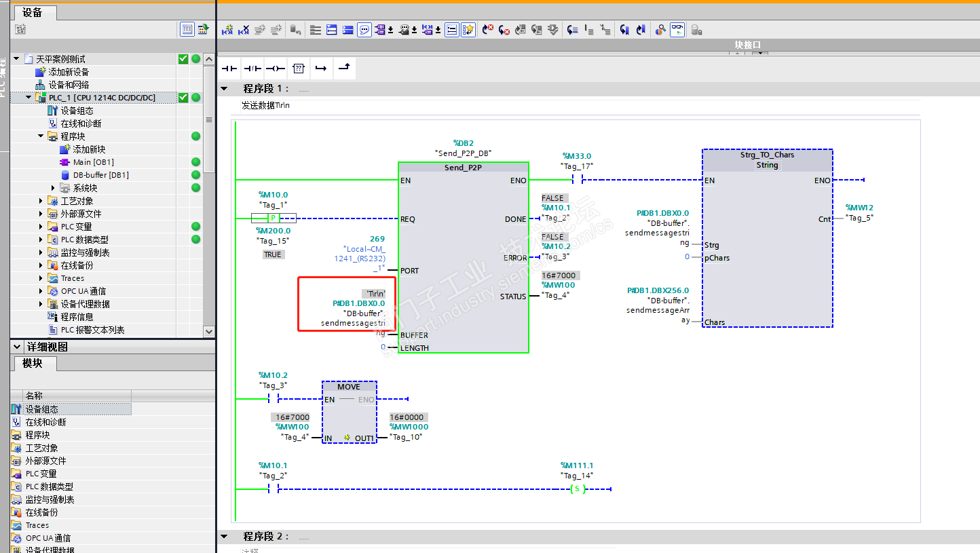This screenshot has height=553, width=980.
Task: Insert an empty box instruction
Action: 298,69
